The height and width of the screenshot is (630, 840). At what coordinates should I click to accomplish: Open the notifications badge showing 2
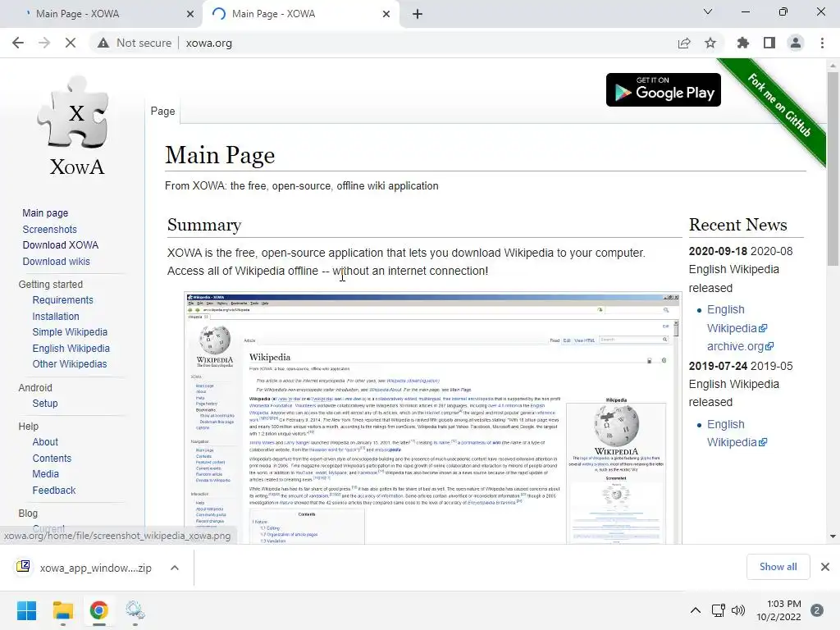[x=817, y=610]
